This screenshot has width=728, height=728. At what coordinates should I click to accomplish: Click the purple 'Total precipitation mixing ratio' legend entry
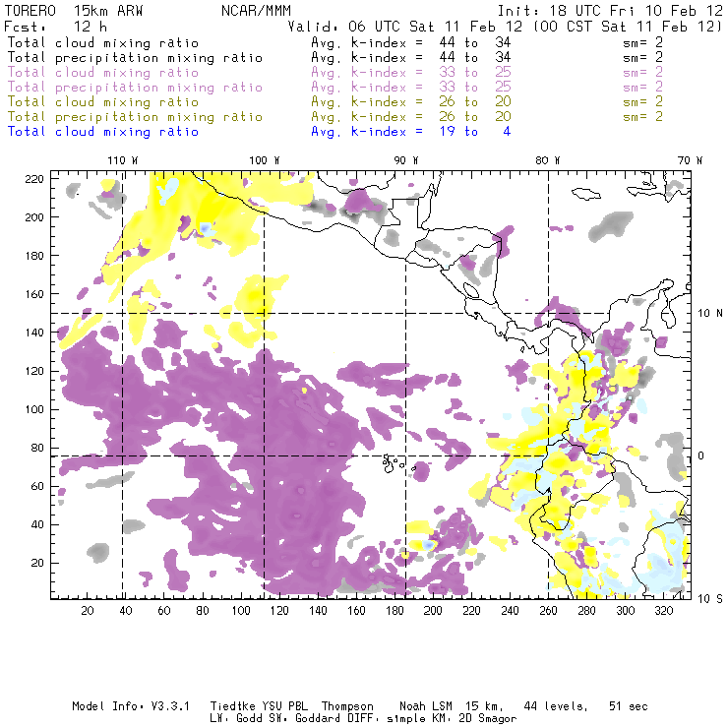coord(135,88)
